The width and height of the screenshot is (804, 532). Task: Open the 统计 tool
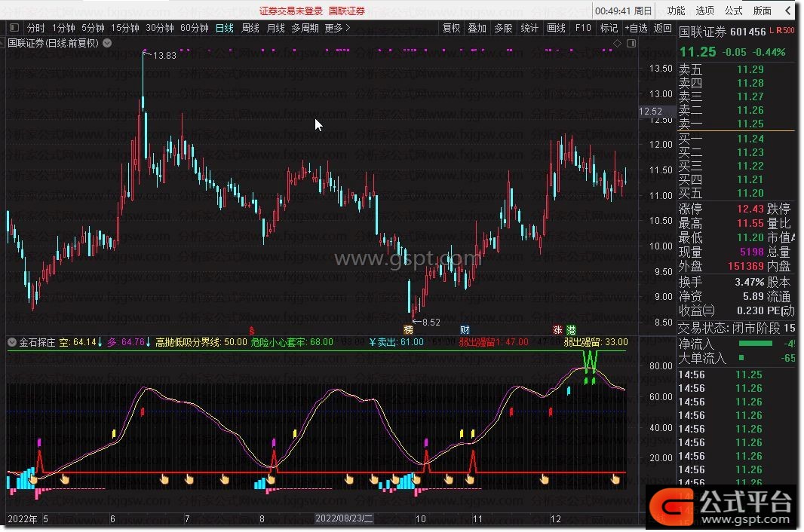[529, 28]
